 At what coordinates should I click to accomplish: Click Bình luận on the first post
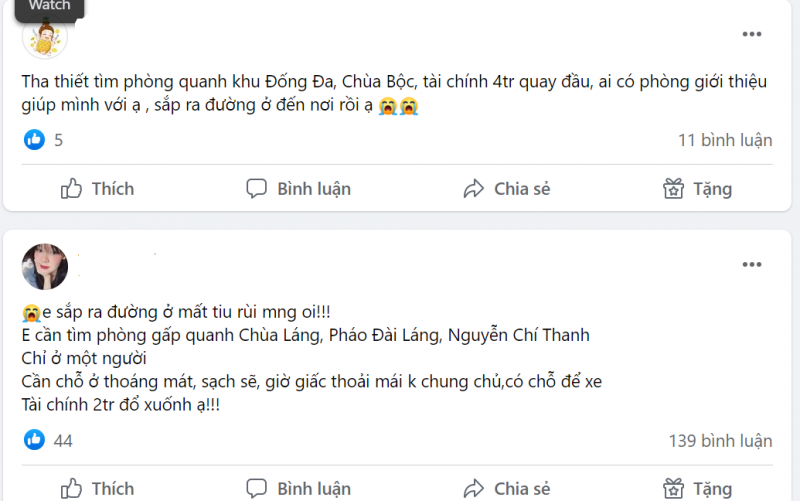pyautogui.click(x=298, y=189)
